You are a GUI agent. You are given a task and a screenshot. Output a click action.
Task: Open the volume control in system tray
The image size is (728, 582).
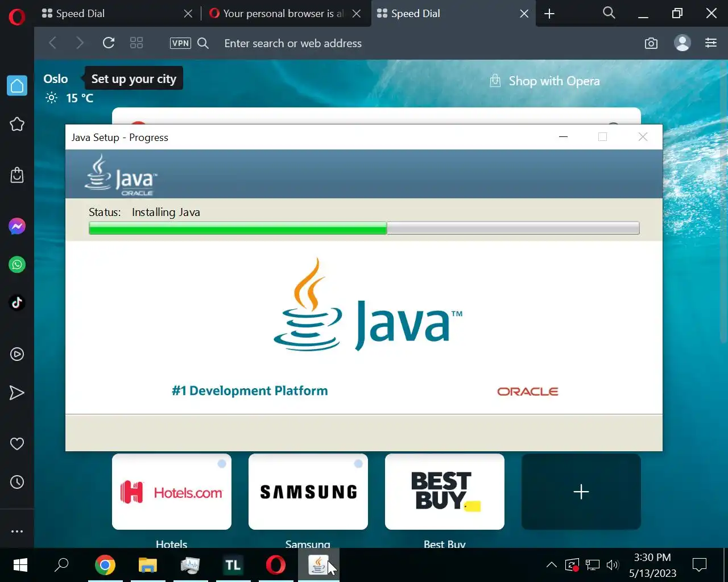(613, 565)
